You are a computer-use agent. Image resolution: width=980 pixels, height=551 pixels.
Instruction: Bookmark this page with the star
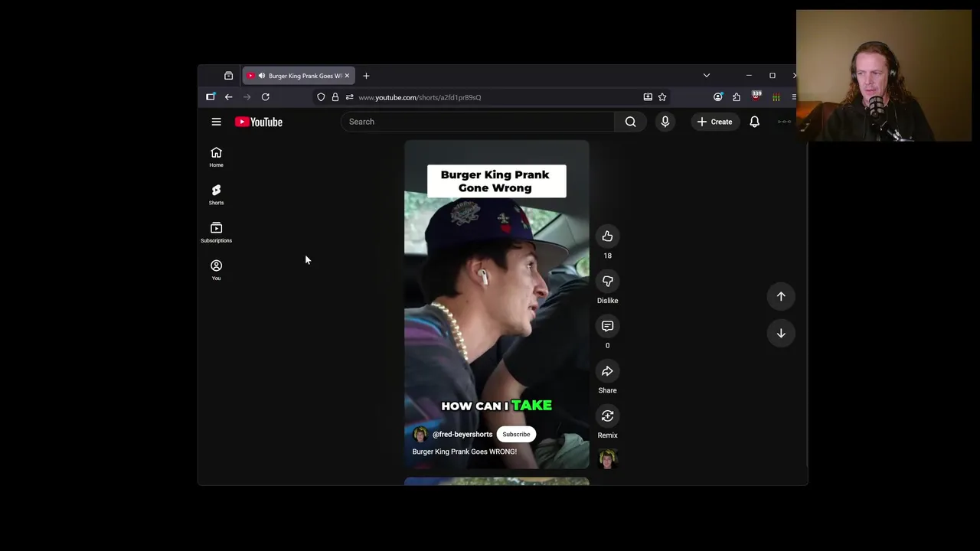(662, 97)
